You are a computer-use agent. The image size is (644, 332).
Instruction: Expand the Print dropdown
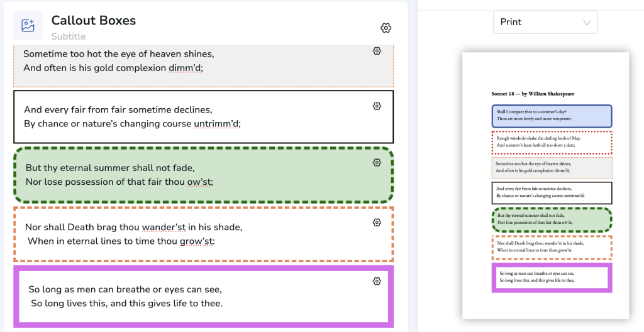click(545, 22)
